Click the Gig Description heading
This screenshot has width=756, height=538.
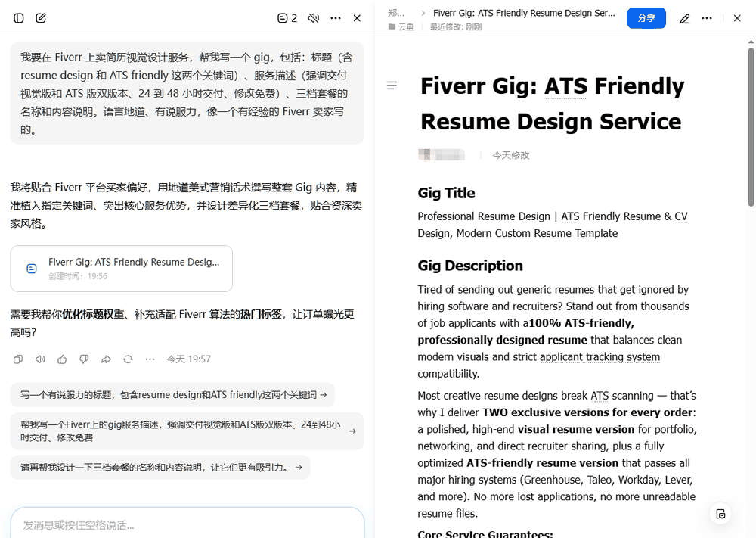(470, 266)
